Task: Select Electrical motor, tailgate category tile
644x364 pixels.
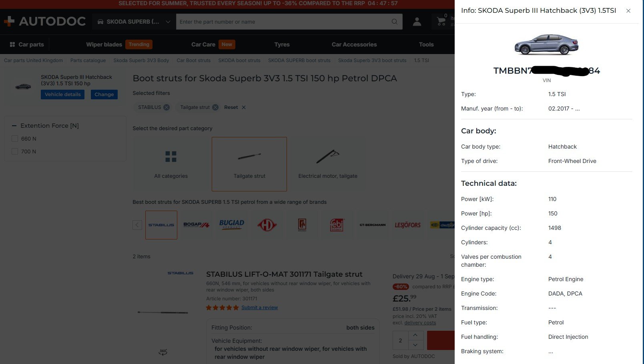Action: pos(328,164)
